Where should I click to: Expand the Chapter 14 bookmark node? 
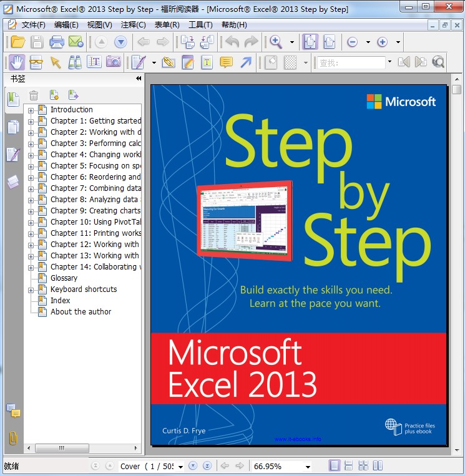[x=31, y=268]
